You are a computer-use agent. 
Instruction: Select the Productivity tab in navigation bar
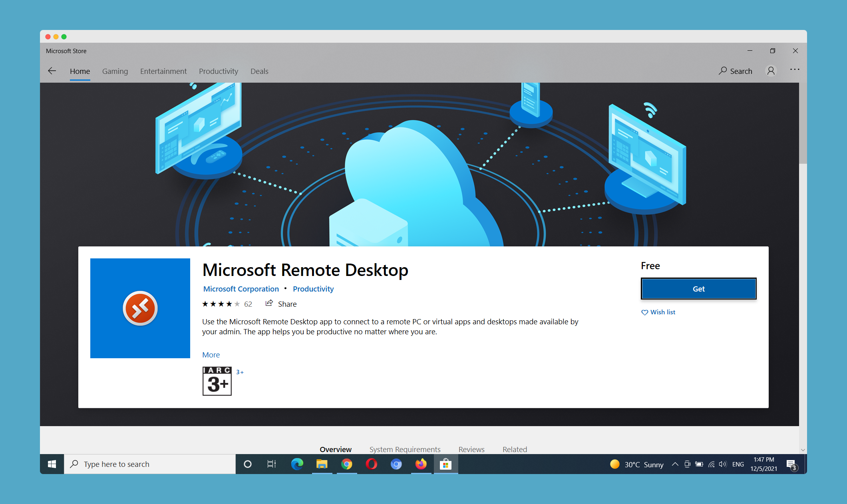(x=219, y=71)
